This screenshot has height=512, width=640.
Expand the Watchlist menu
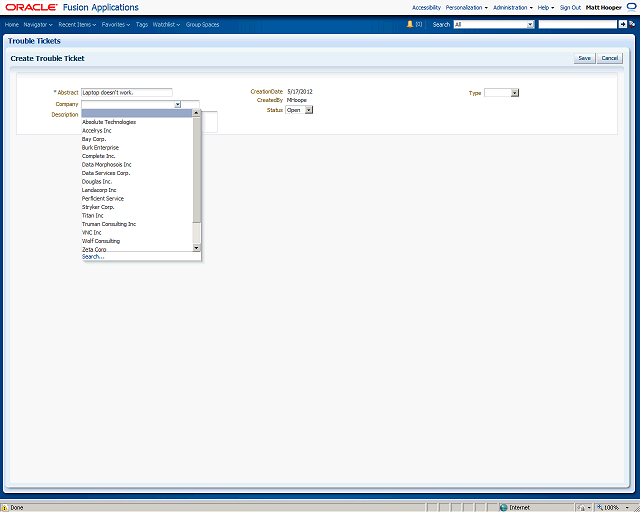click(x=167, y=24)
